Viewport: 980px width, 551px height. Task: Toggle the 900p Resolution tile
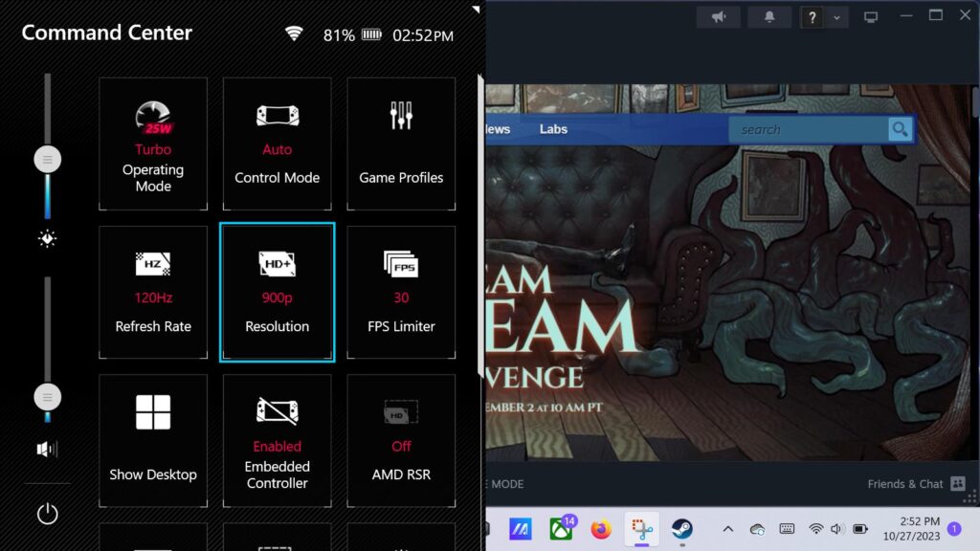point(277,293)
